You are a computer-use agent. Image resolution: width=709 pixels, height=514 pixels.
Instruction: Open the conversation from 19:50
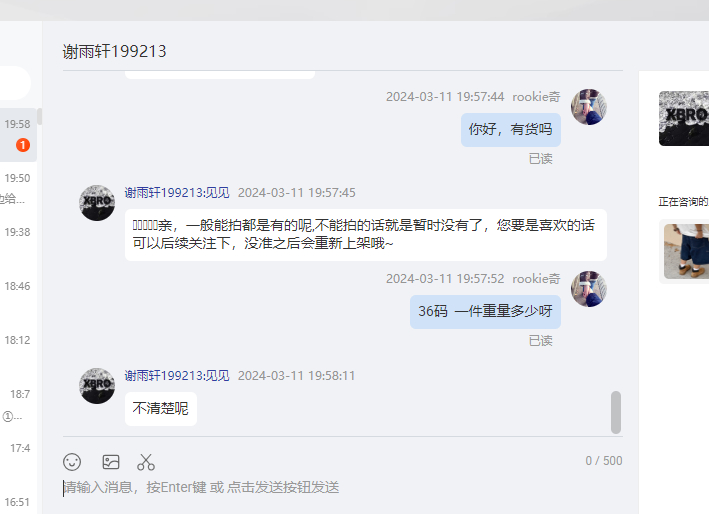(x=18, y=189)
